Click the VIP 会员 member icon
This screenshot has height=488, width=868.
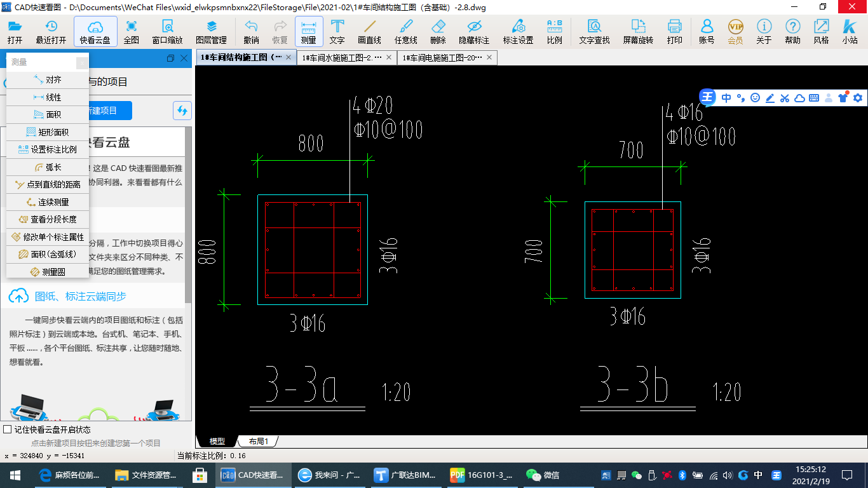[735, 32]
